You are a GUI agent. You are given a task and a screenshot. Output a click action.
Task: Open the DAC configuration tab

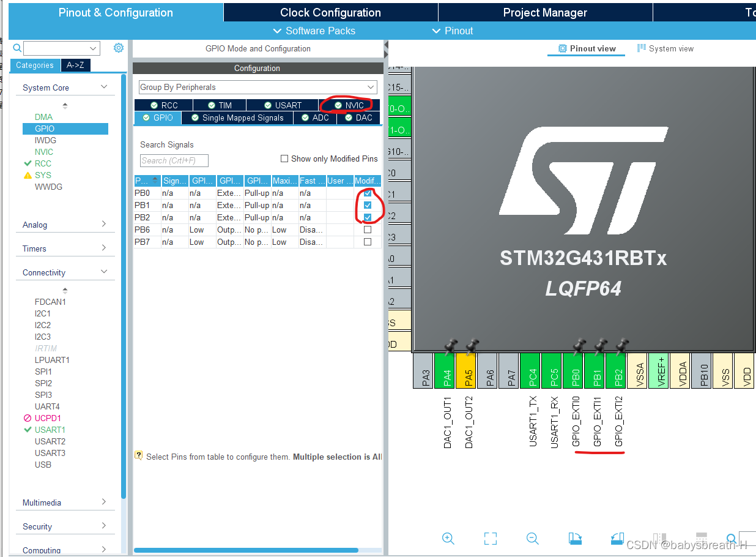pos(358,118)
